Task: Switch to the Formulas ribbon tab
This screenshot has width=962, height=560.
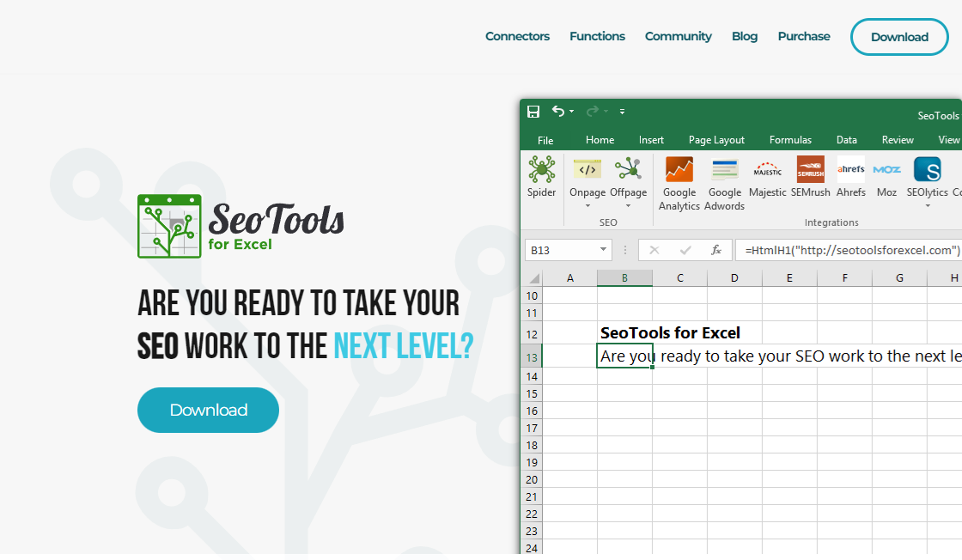Action: (x=790, y=140)
